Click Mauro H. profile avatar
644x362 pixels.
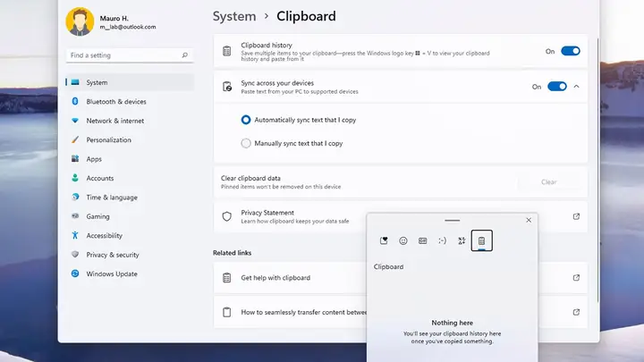tap(80, 21)
